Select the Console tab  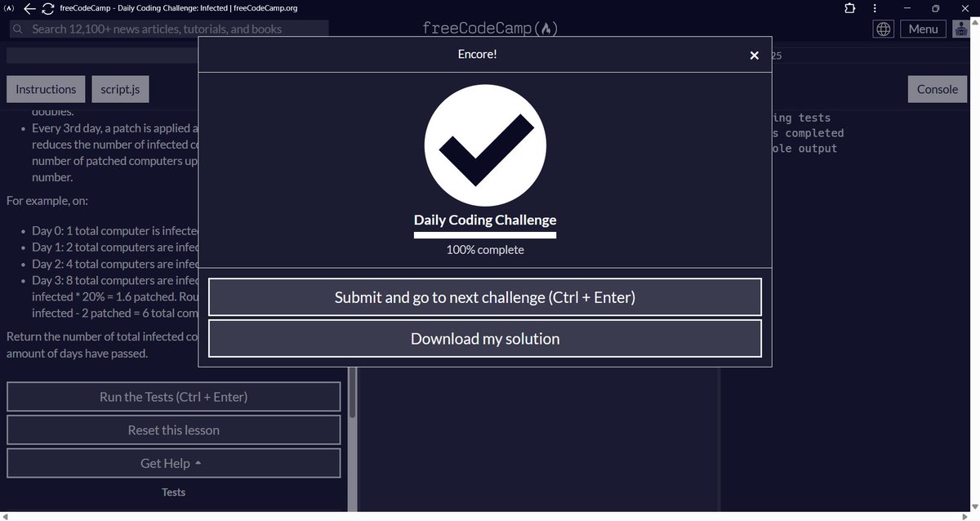[937, 88]
